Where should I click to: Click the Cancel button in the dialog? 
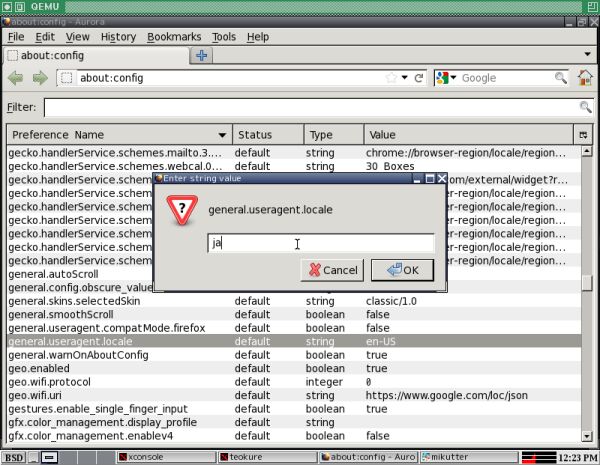click(x=332, y=270)
